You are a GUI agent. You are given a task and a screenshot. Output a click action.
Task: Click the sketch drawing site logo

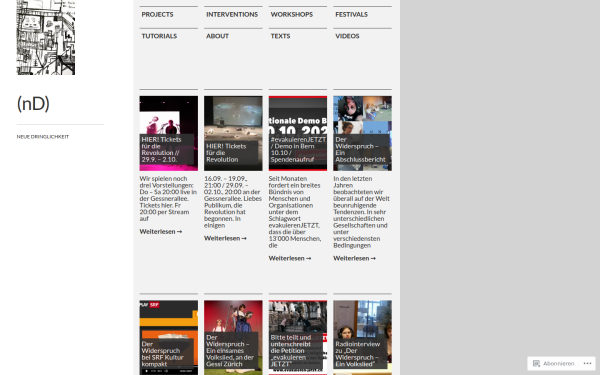point(46,38)
